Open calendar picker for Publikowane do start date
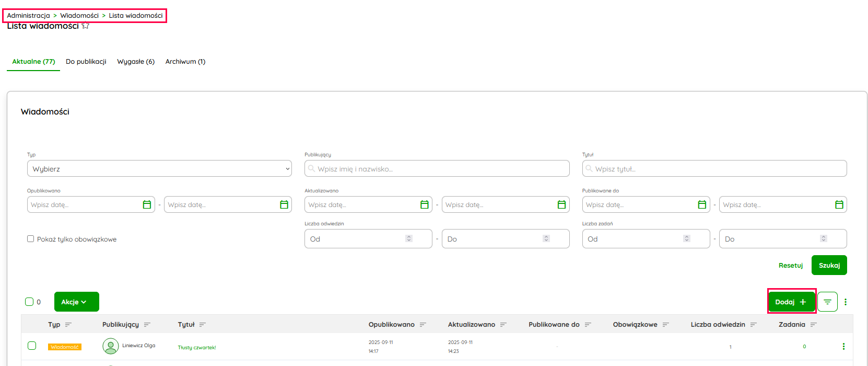 point(702,205)
